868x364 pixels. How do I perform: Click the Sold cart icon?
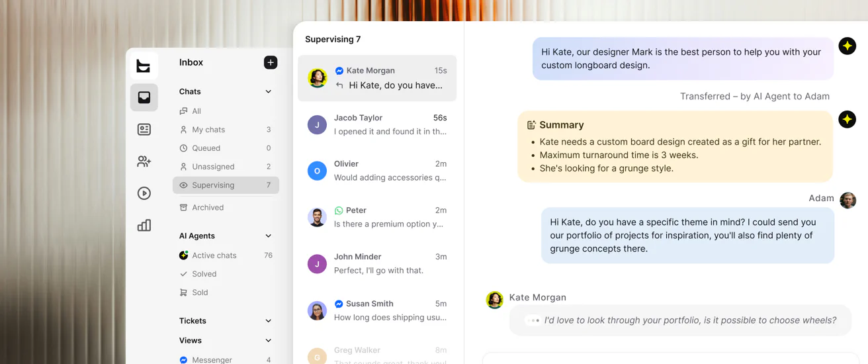click(183, 293)
